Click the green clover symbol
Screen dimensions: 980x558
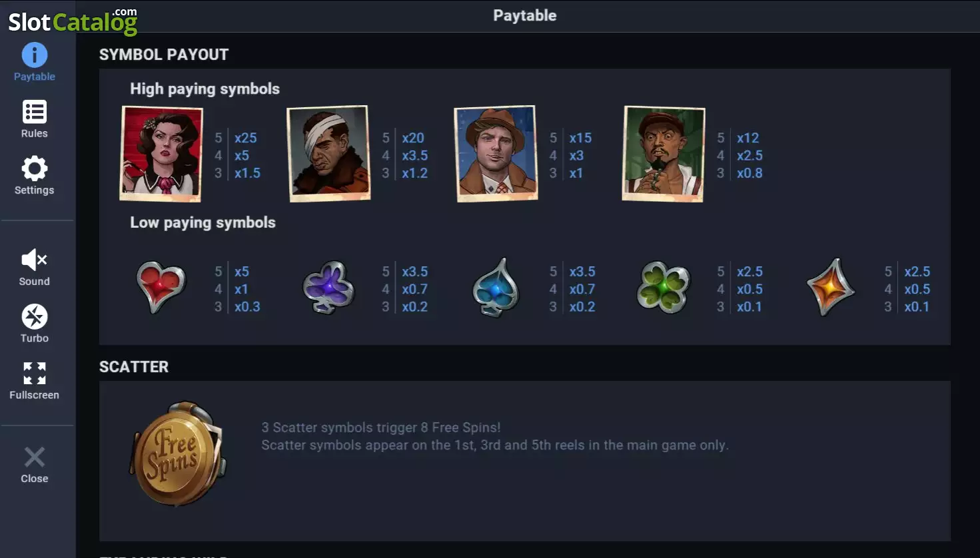pyautogui.click(x=663, y=287)
